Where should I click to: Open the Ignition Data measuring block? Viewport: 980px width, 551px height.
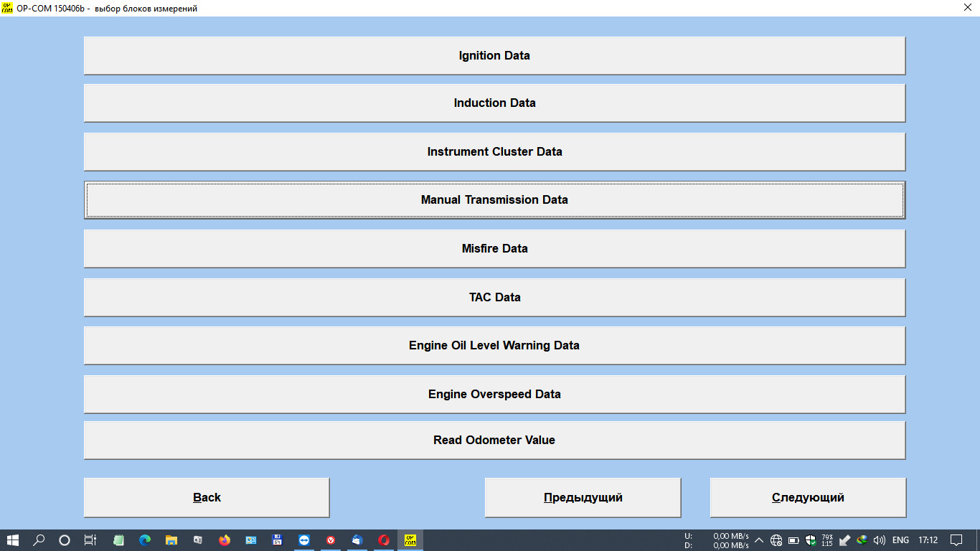494,55
